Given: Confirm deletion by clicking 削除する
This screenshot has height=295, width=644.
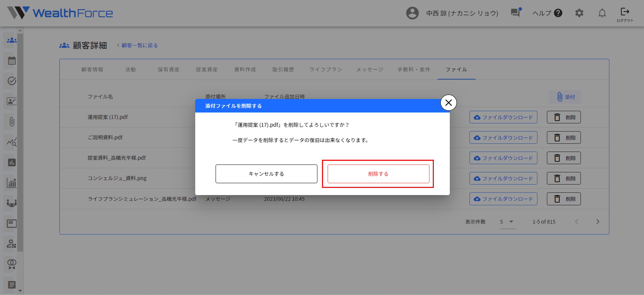Looking at the screenshot, I should (x=378, y=174).
